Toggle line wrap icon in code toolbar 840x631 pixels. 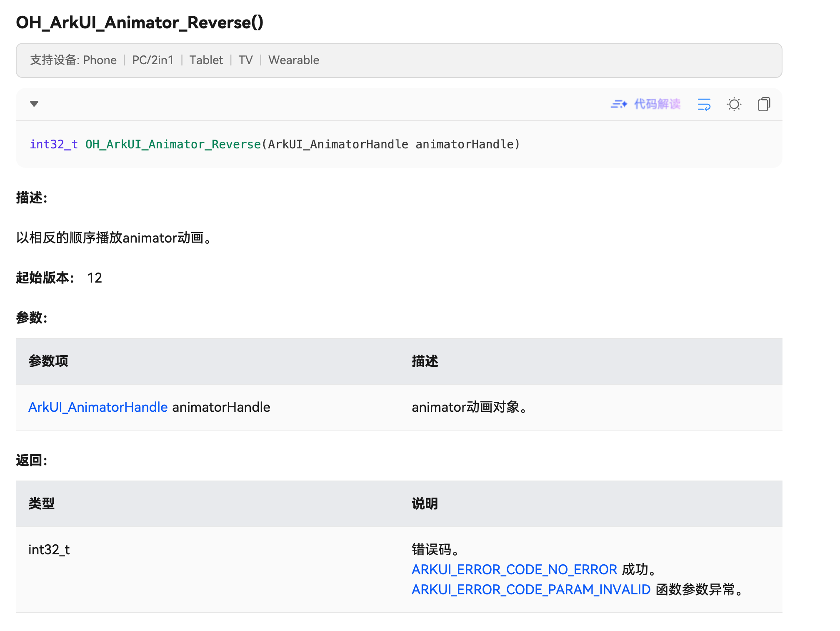coord(704,104)
